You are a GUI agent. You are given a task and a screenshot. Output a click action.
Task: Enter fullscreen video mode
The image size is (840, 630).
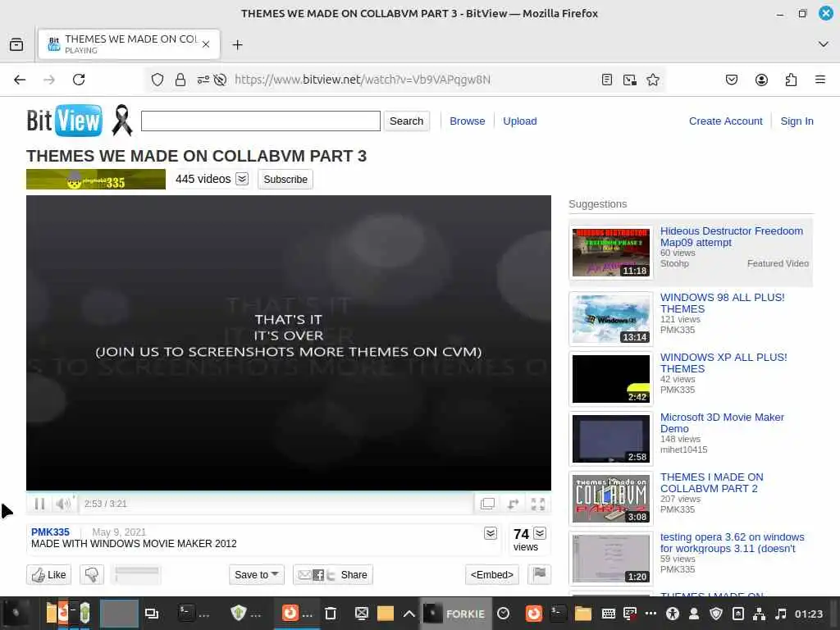538,504
